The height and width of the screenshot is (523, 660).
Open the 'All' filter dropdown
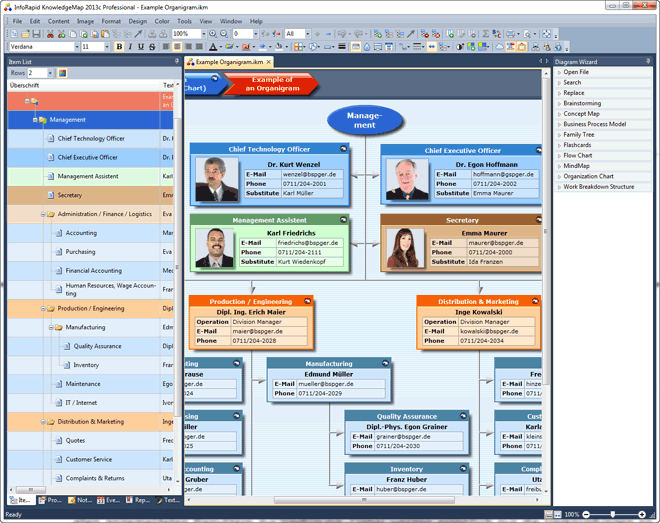coord(308,34)
